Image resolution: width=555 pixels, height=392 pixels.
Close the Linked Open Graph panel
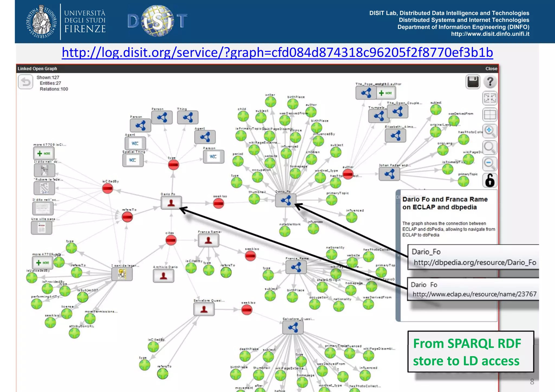[x=491, y=69]
